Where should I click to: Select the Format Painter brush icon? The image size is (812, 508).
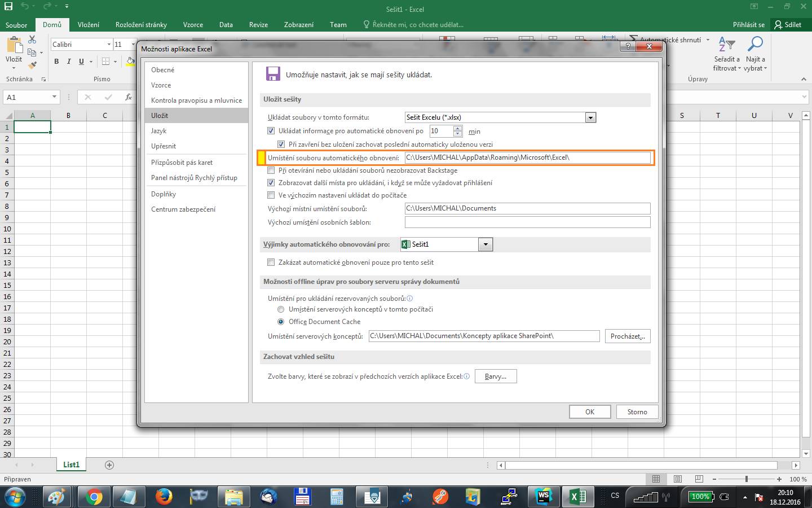32,65
